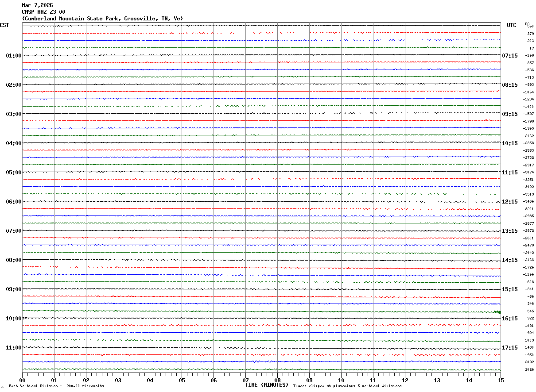Click the 'Traces clipped at plus/minus 5 vertical divisions' note
The width and height of the screenshot is (536, 392).
pyautogui.click(x=347, y=386)
